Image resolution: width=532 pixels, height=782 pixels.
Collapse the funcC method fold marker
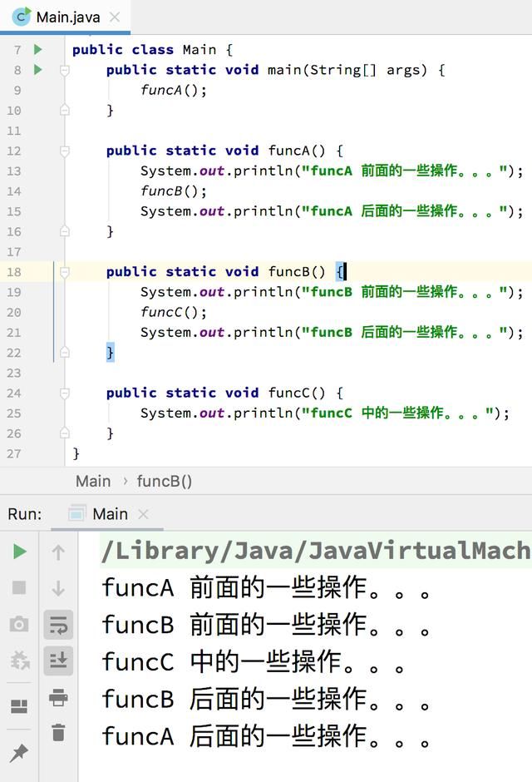coord(65,393)
